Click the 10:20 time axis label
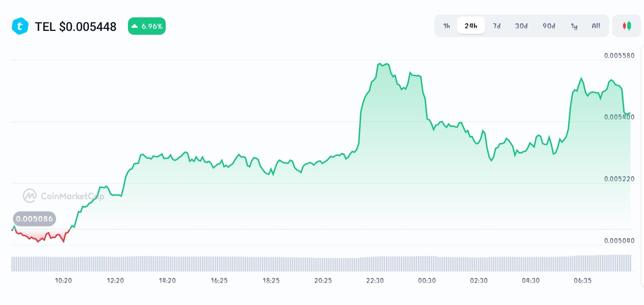 click(64, 280)
